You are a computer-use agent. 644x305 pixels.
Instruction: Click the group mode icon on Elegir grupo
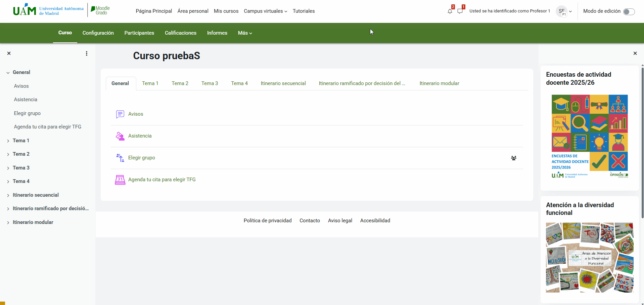click(513, 158)
